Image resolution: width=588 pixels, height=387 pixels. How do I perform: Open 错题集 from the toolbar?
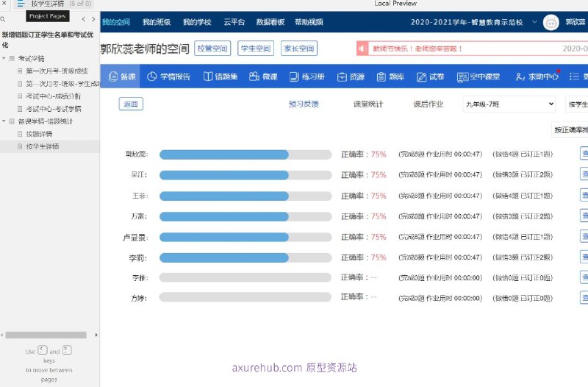pyautogui.click(x=220, y=77)
